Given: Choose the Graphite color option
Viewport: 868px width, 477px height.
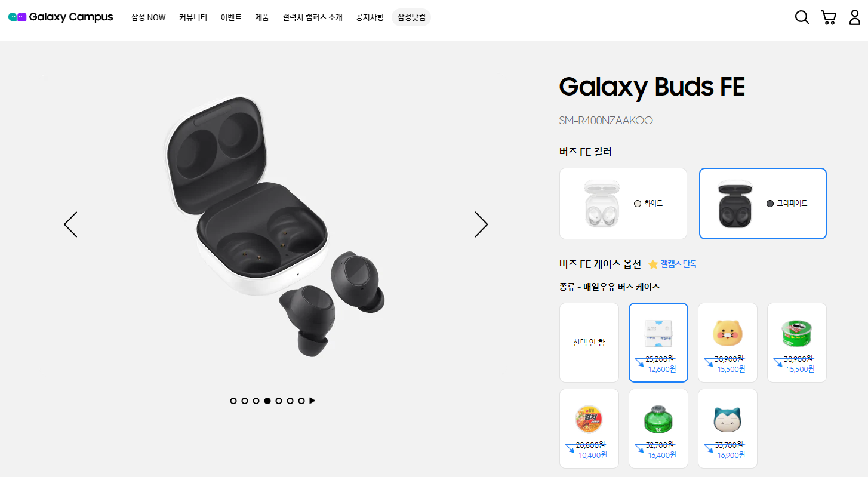Looking at the screenshot, I should (x=763, y=204).
